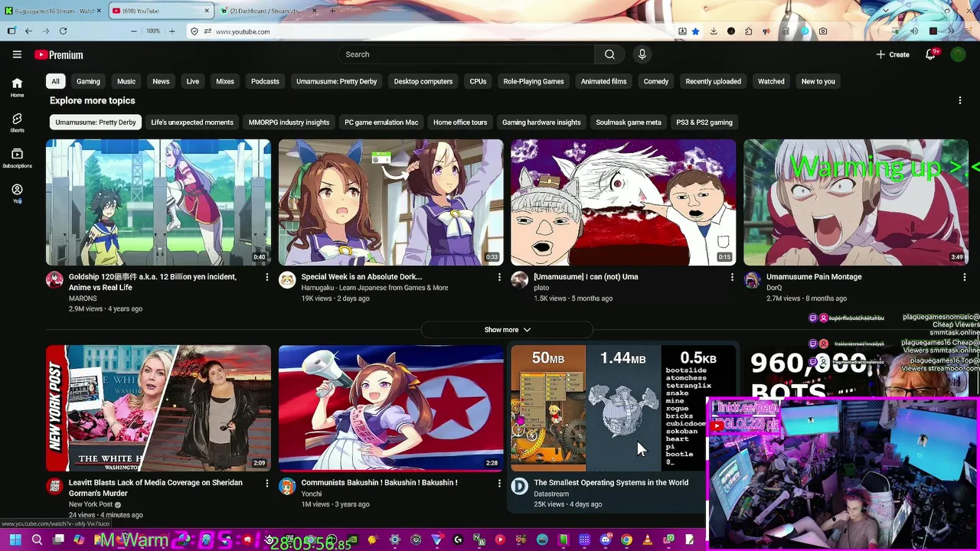Select Soulmask game meta topic
980x551 pixels.
(629, 122)
